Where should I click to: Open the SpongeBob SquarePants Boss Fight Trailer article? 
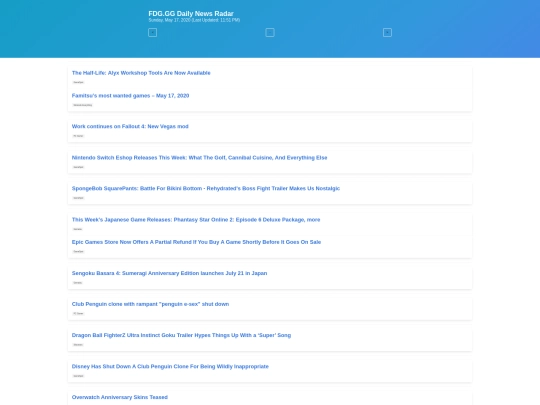206,188
